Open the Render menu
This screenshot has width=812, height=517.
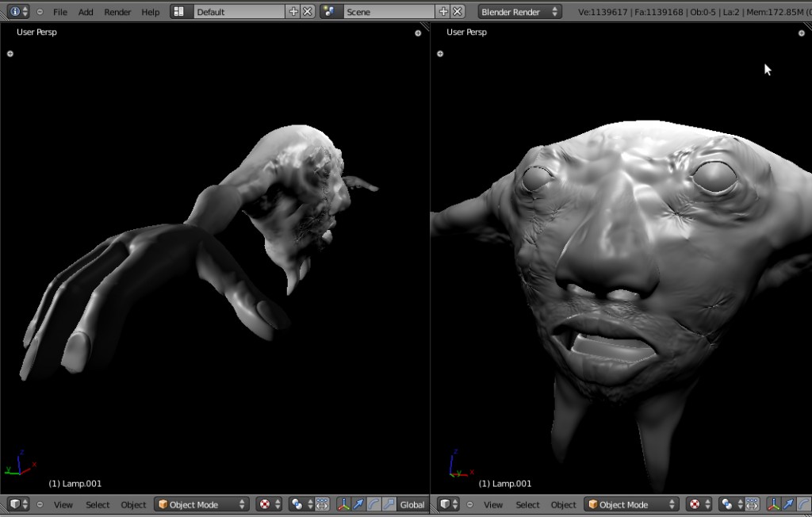(117, 11)
